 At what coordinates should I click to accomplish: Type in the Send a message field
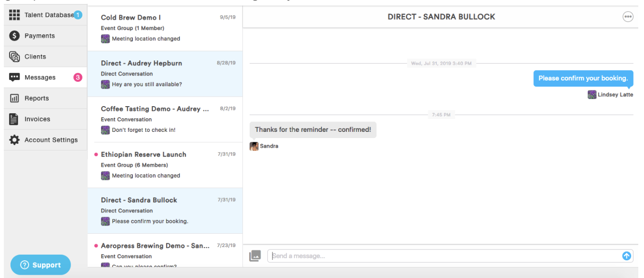[x=445, y=256]
